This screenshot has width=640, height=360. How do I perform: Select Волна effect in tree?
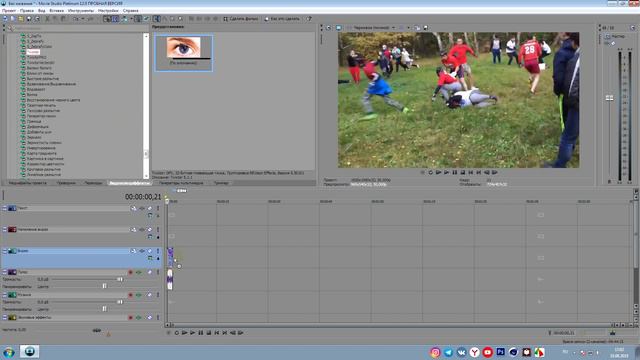[32, 95]
